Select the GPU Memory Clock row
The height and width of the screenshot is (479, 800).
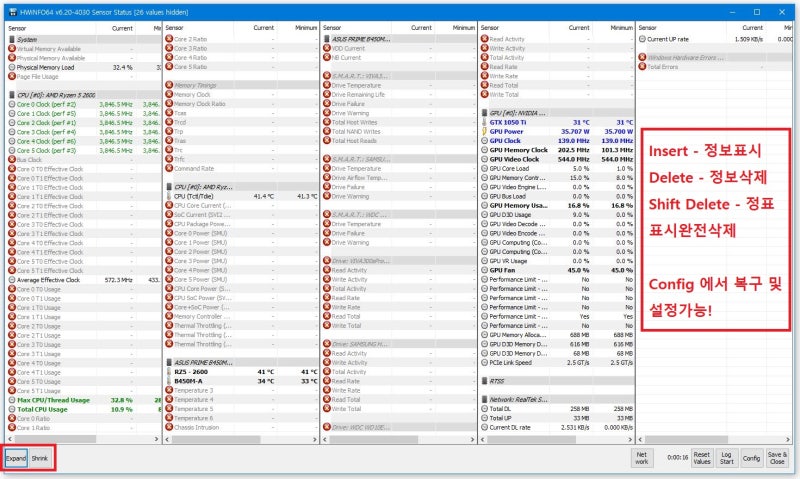557,150
